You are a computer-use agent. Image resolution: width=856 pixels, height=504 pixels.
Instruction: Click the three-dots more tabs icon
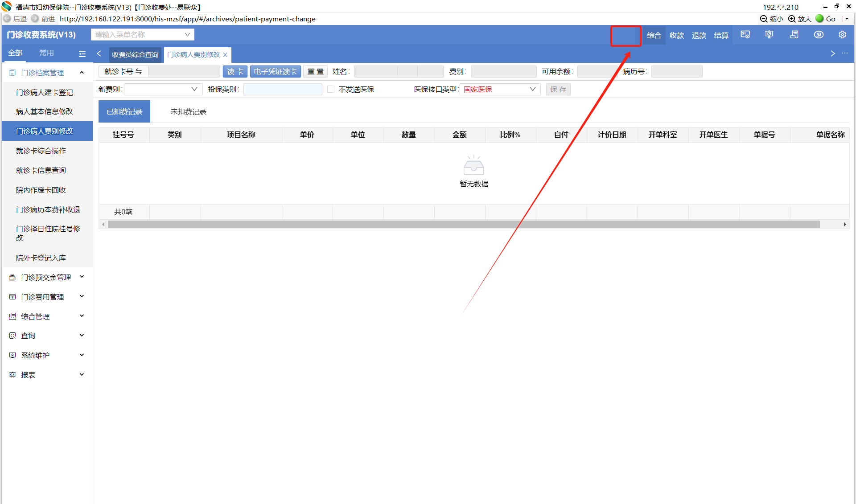click(845, 53)
